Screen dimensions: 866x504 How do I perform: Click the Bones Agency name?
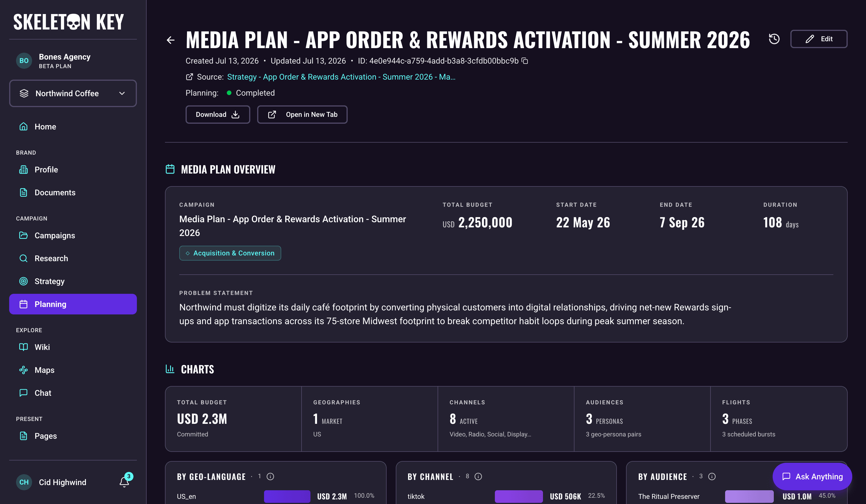(x=65, y=57)
